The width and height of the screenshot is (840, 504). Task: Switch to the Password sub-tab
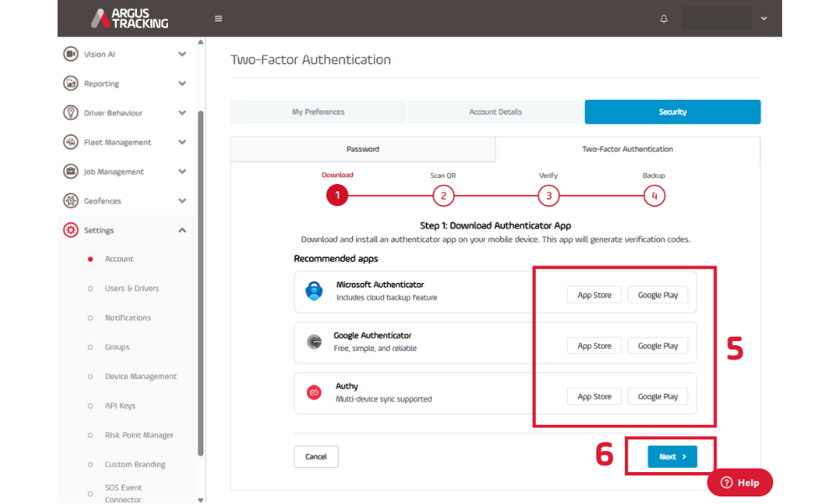click(x=363, y=149)
